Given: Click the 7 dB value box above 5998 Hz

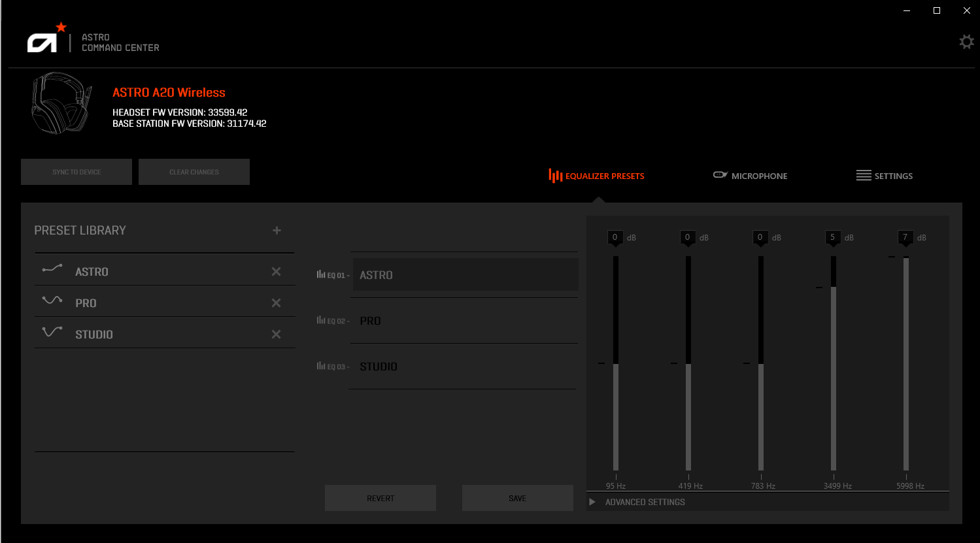Looking at the screenshot, I should click(905, 237).
